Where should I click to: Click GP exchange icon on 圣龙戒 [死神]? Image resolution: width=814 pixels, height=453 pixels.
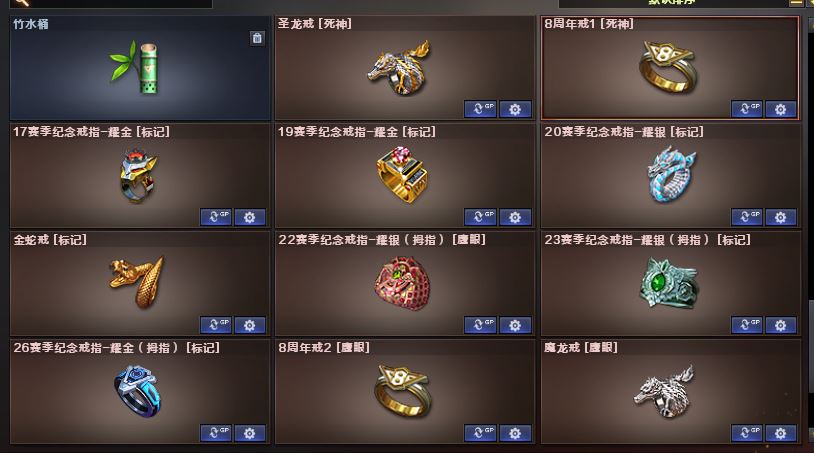480,109
